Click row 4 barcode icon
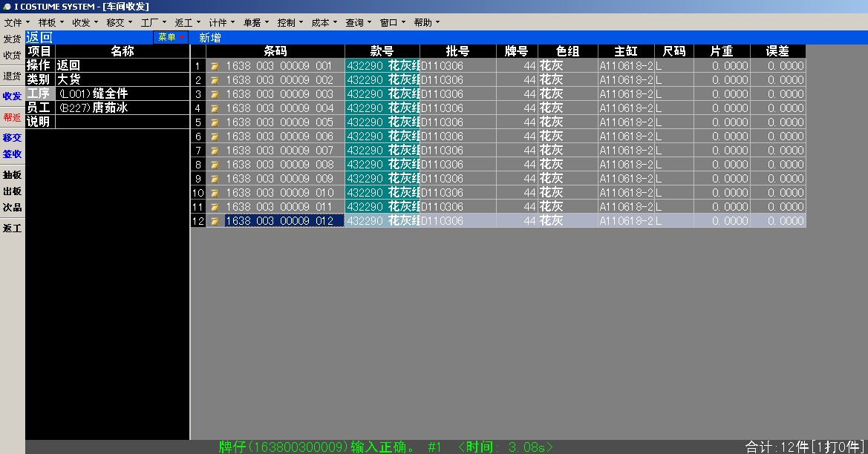The width and height of the screenshot is (868, 454). coord(215,108)
